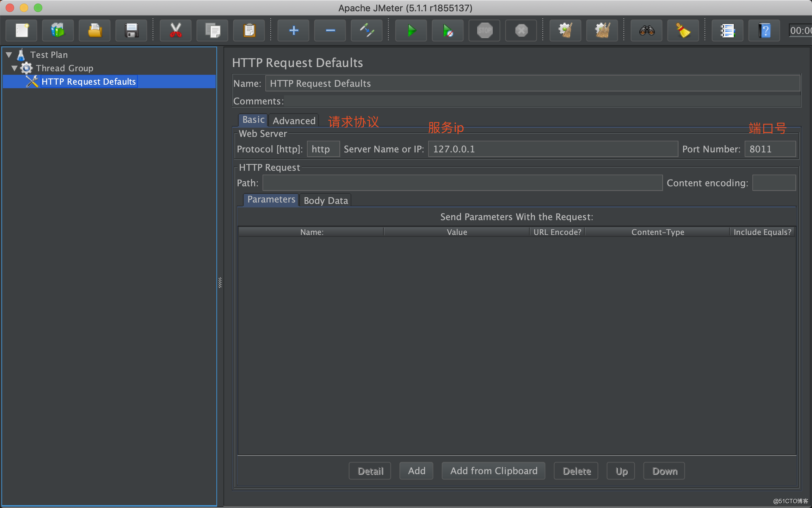This screenshot has height=508, width=812.
Task: Click the Include Equals? column header
Action: click(763, 232)
